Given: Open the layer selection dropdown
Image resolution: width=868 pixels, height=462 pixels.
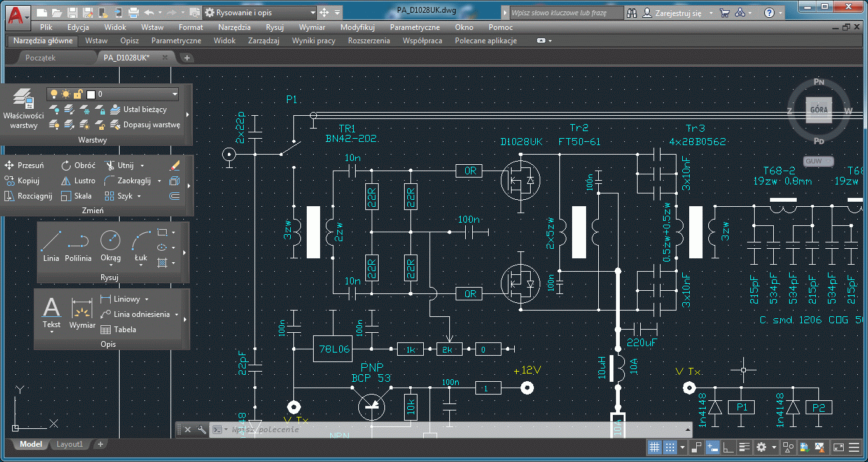Looking at the screenshot, I should point(174,94).
